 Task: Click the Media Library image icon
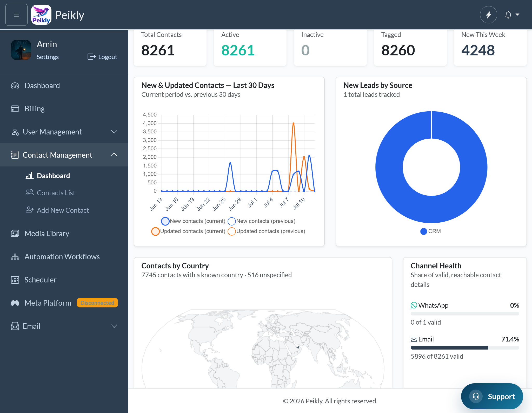tap(15, 234)
